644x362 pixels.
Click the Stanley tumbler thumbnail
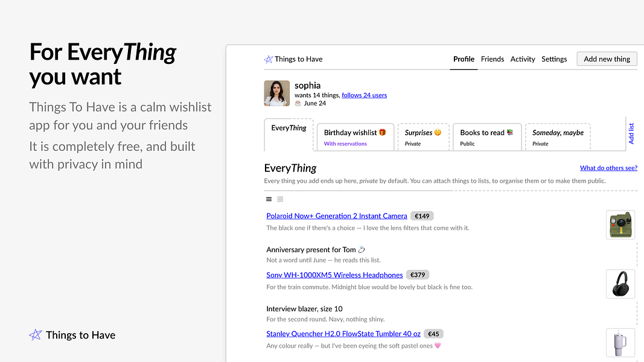(x=620, y=343)
